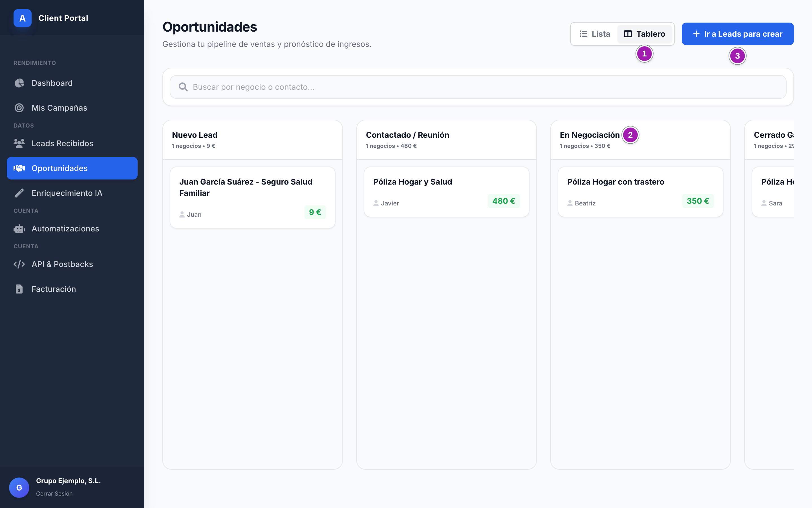Open Leads Recibidos section
812x508 pixels.
click(x=72, y=143)
